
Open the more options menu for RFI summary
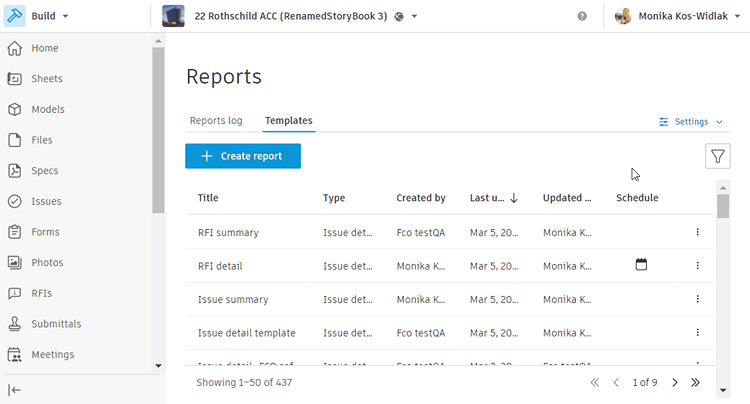point(697,232)
